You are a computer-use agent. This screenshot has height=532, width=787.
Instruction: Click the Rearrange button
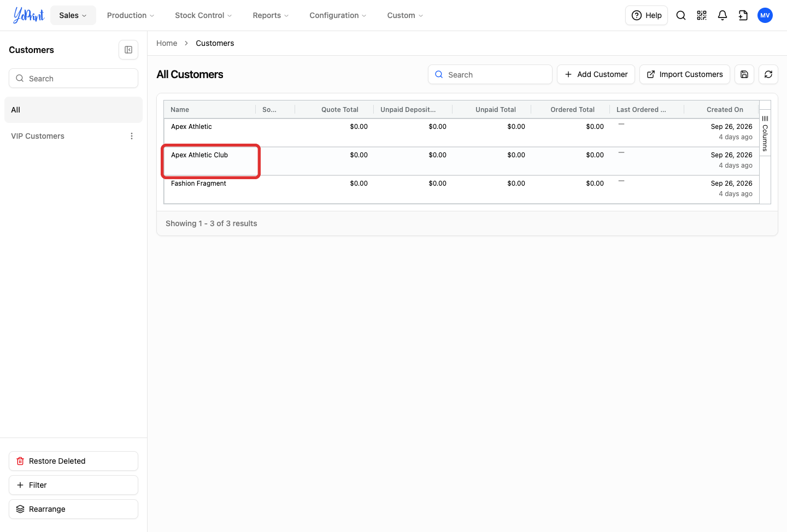coord(73,509)
